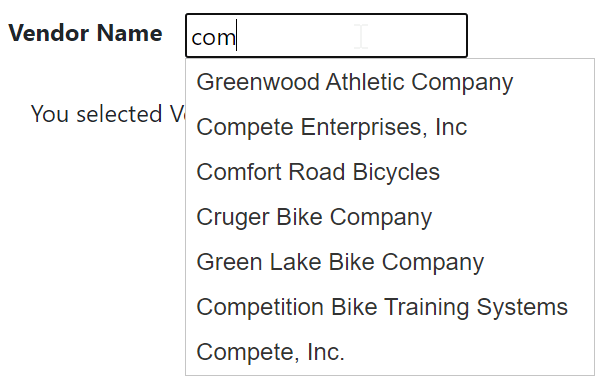The width and height of the screenshot is (611, 381).
Task: Choose Compete Enterprises, Inc from list
Action: coord(390,127)
